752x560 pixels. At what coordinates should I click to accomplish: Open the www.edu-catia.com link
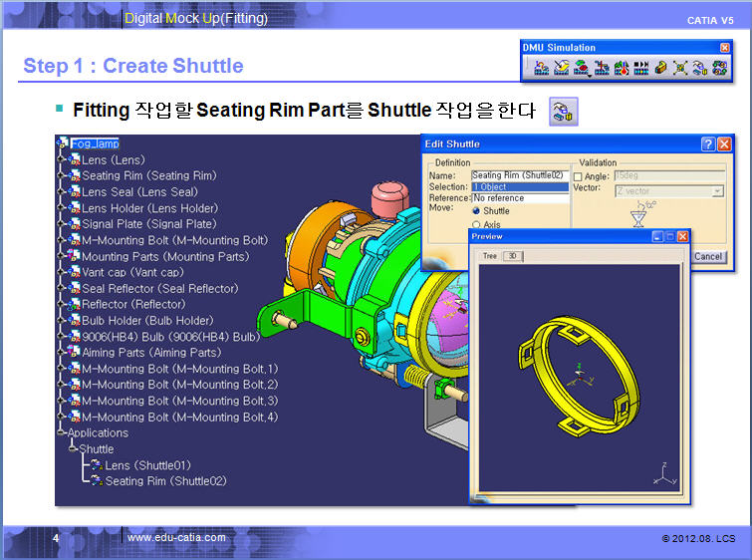click(x=176, y=538)
